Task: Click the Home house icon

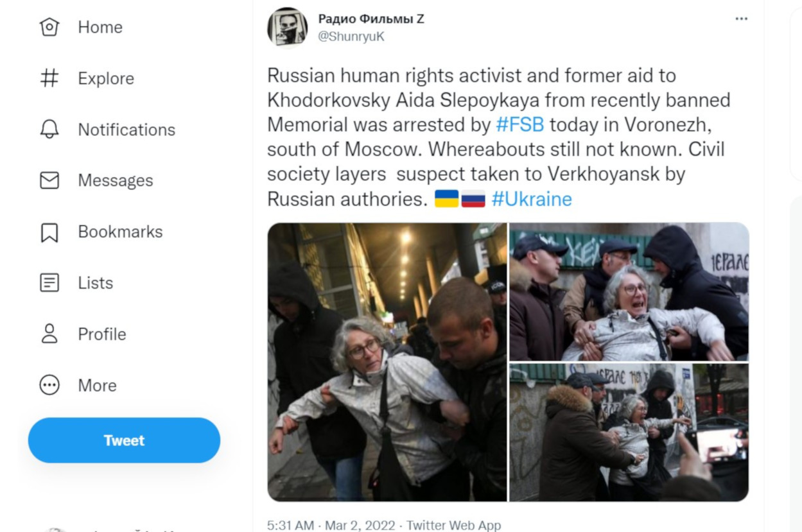Action: 49,27
